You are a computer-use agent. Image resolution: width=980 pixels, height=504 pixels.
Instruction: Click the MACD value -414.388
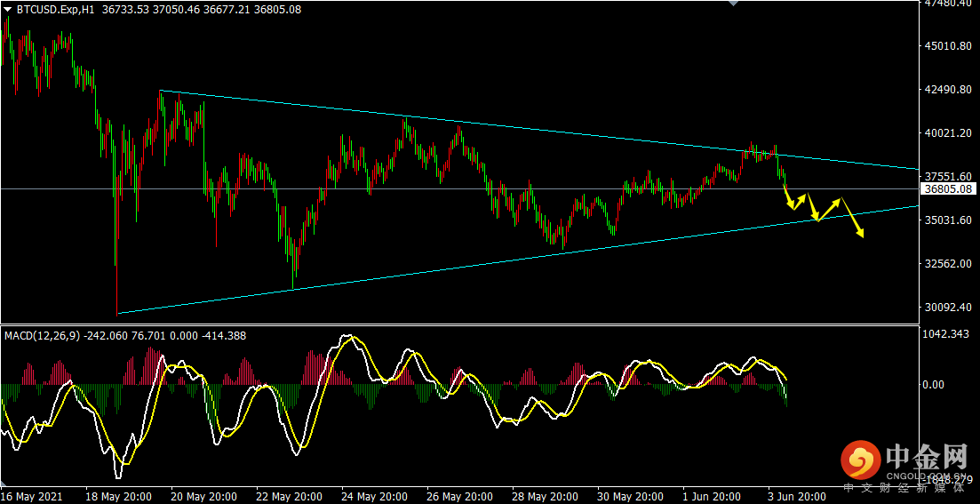(x=224, y=336)
